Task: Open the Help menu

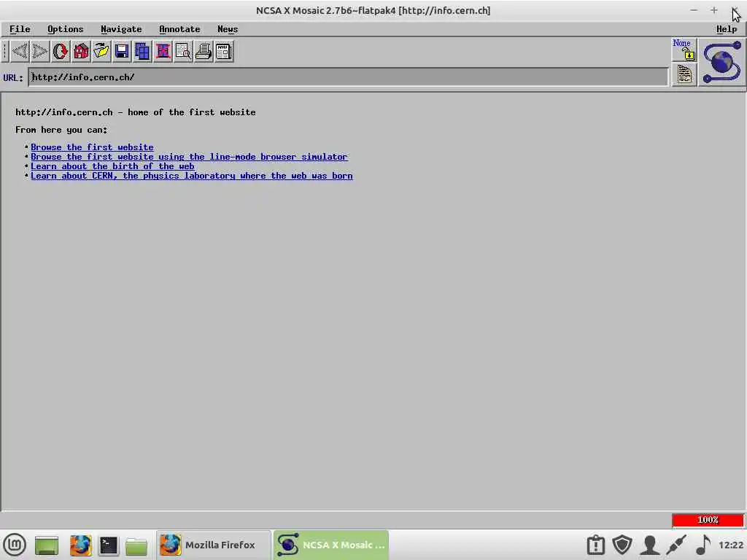Action: [x=727, y=29]
